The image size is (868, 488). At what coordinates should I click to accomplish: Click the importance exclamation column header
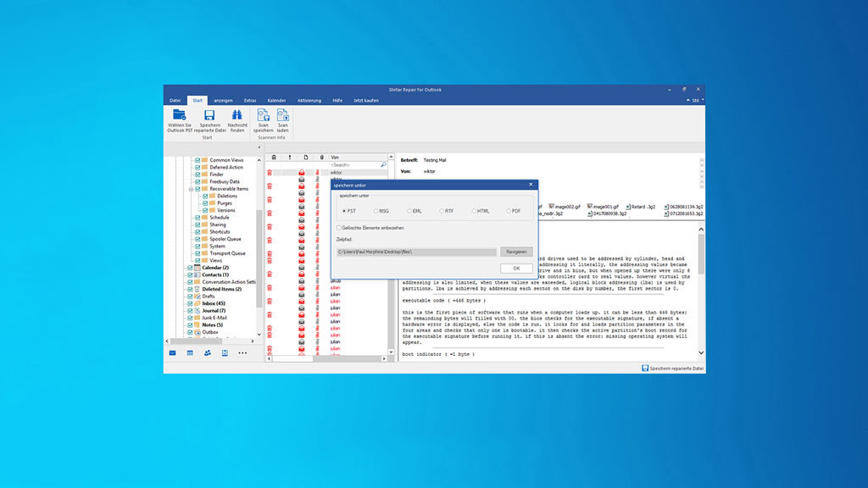[x=290, y=157]
